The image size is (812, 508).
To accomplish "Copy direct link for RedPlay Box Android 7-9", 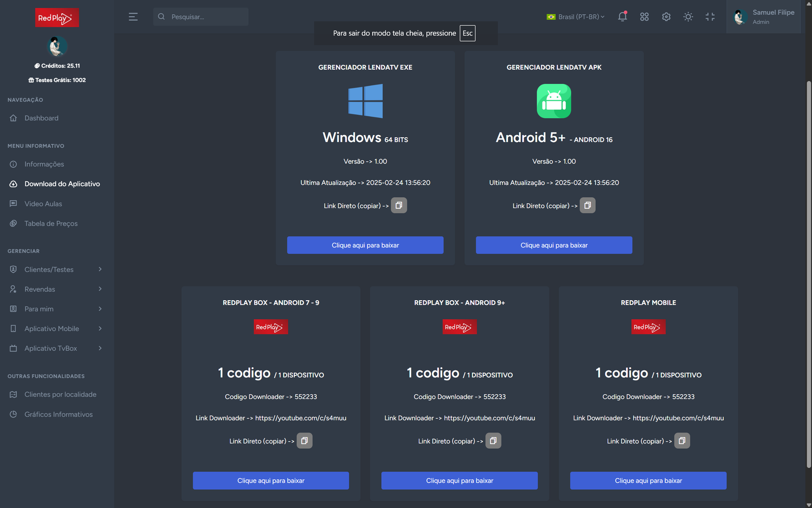I will [304, 440].
